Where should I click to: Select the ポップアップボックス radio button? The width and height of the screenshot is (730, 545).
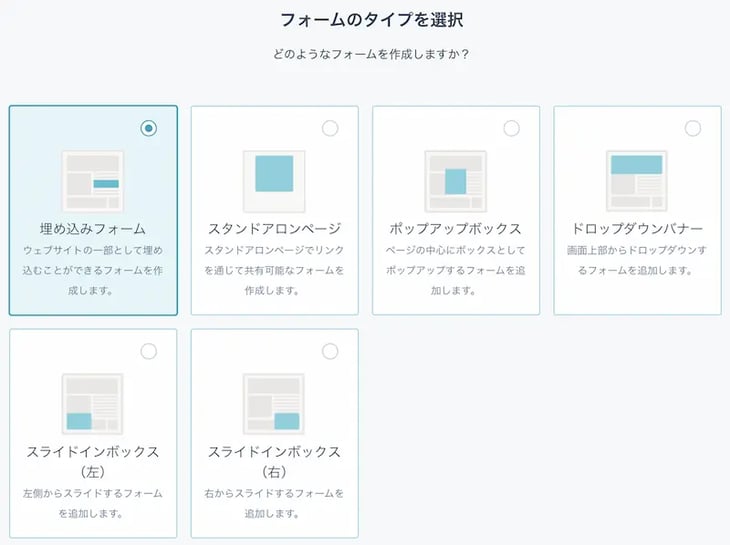[511, 128]
